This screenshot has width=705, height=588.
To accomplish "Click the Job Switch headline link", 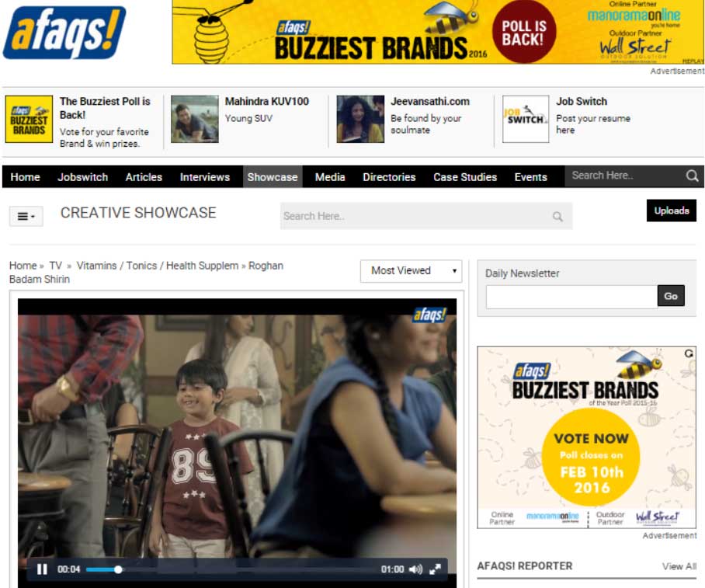I will coord(582,102).
